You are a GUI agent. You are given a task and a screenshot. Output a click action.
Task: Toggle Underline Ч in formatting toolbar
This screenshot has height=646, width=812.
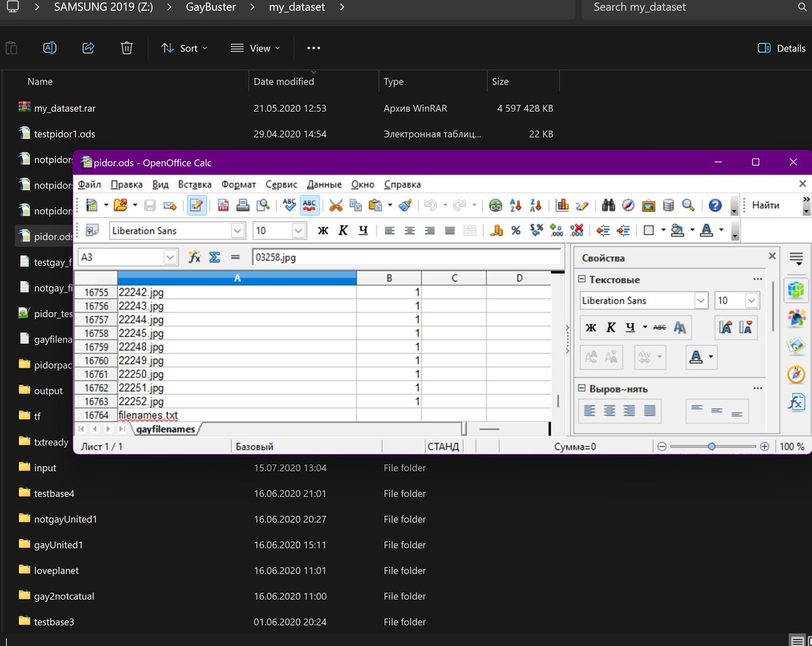pyautogui.click(x=363, y=230)
